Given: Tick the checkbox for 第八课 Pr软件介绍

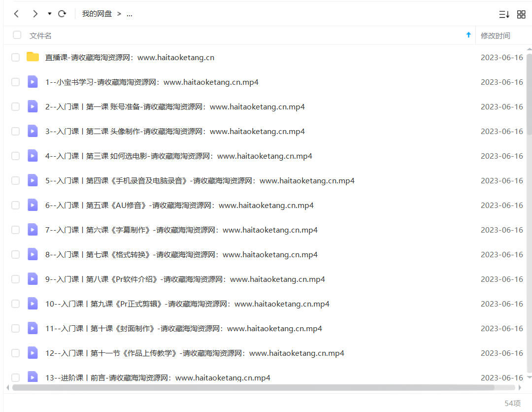Looking at the screenshot, I should point(15,279).
